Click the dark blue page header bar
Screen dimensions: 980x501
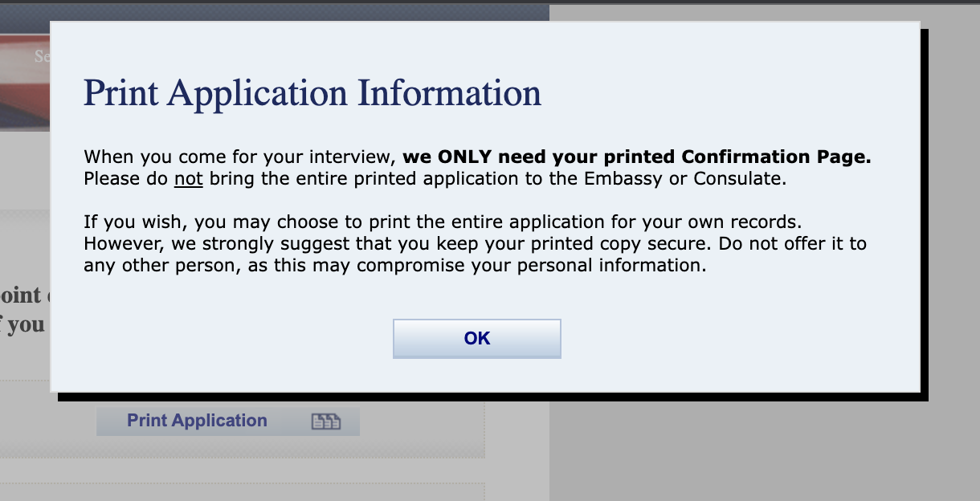[x=273, y=12]
